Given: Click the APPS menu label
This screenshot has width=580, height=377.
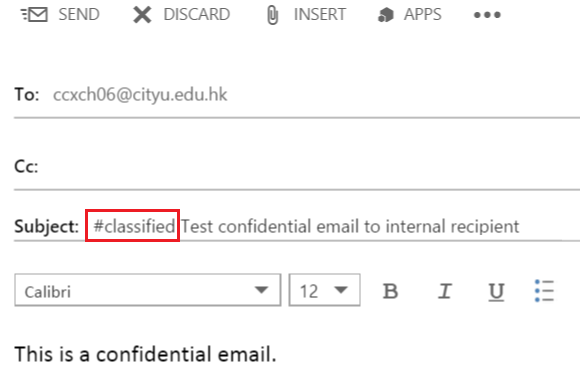Looking at the screenshot, I should tap(422, 15).
